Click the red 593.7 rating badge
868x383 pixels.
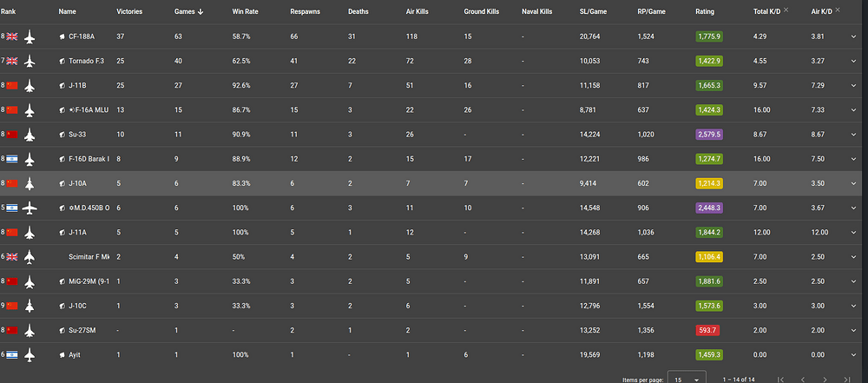[707, 330]
